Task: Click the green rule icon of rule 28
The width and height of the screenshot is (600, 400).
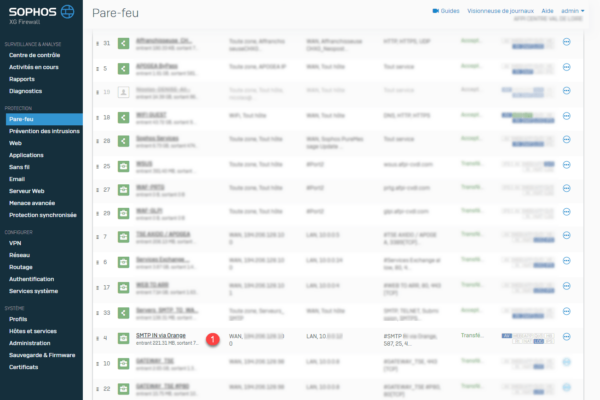Action: [x=123, y=141]
